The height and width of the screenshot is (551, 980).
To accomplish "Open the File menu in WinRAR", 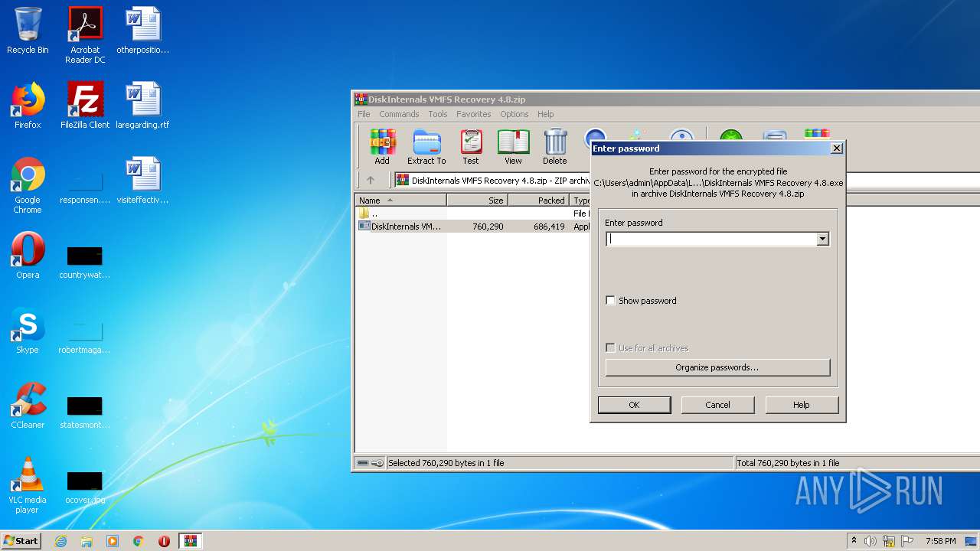I will [364, 114].
